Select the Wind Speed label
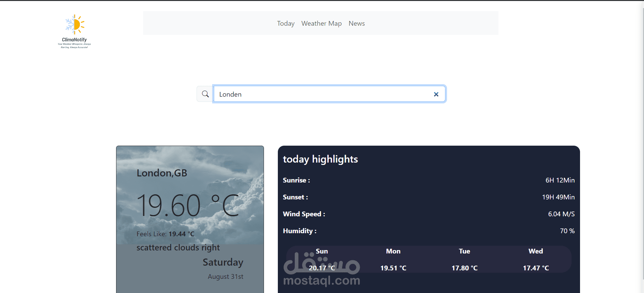The height and width of the screenshot is (293, 644). click(304, 214)
